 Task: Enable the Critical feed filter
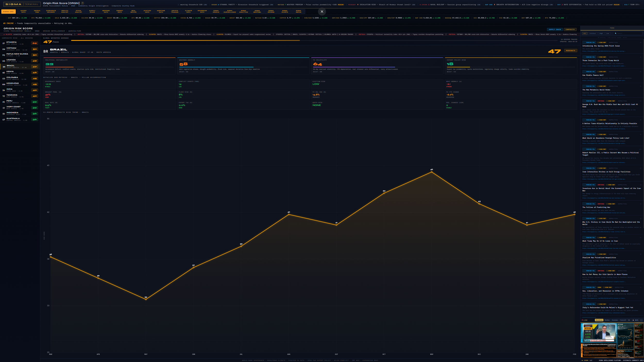click(x=592, y=33)
